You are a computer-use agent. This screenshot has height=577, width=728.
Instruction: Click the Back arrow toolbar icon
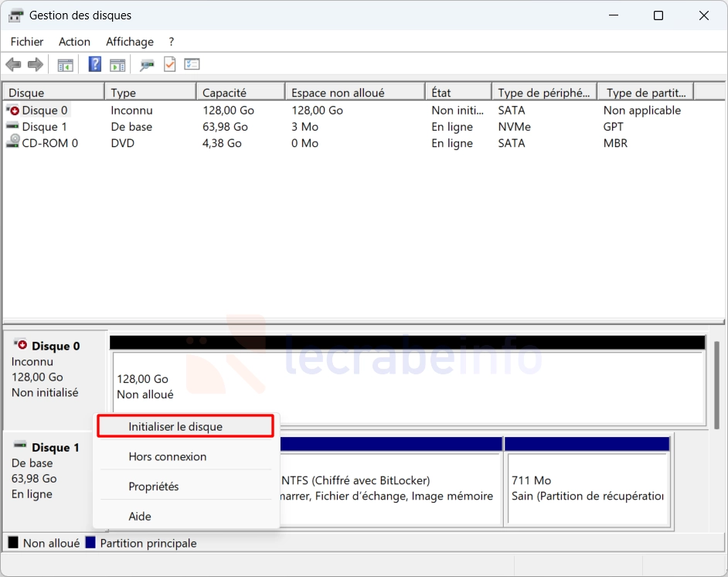coord(13,65)
